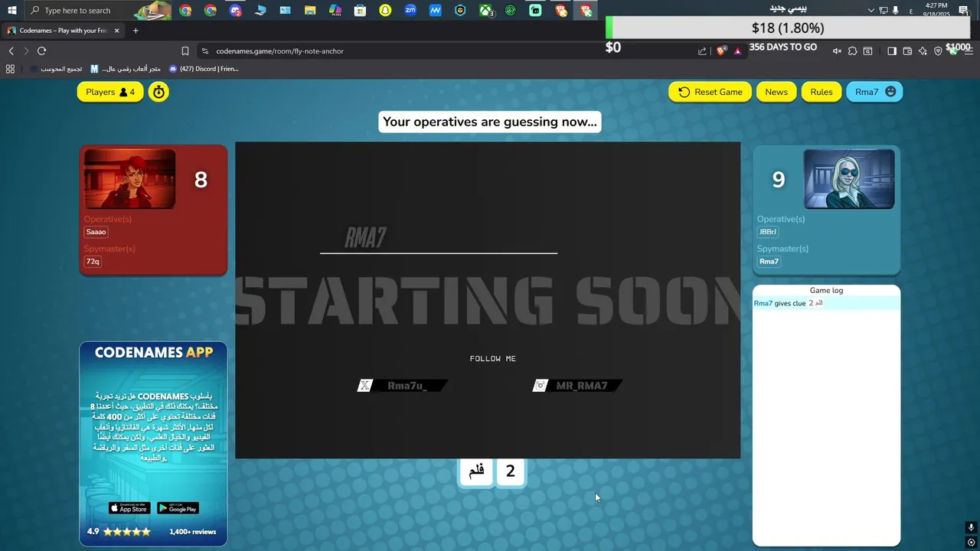The image size is (980, 551).
Task: Open a new browser tab
Action: tap(136, 31)
